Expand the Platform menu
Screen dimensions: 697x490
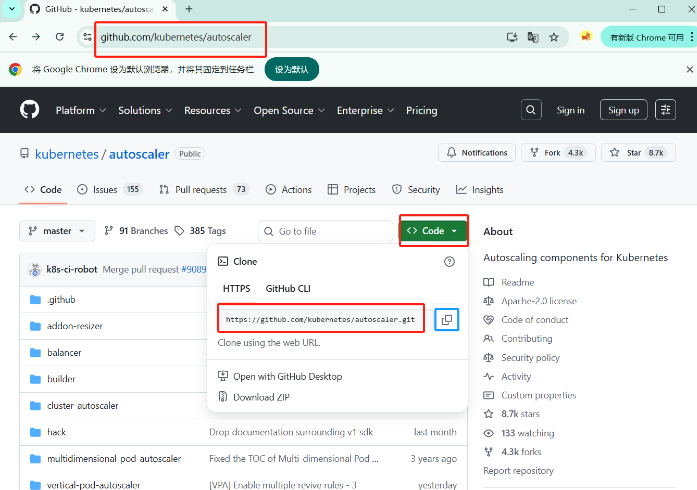[80, 110]
